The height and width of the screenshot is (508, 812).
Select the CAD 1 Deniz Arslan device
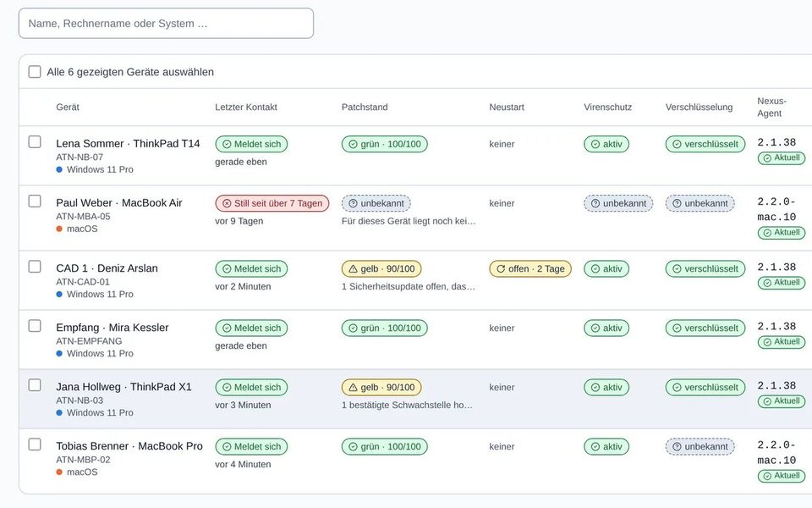coord(35,267)
